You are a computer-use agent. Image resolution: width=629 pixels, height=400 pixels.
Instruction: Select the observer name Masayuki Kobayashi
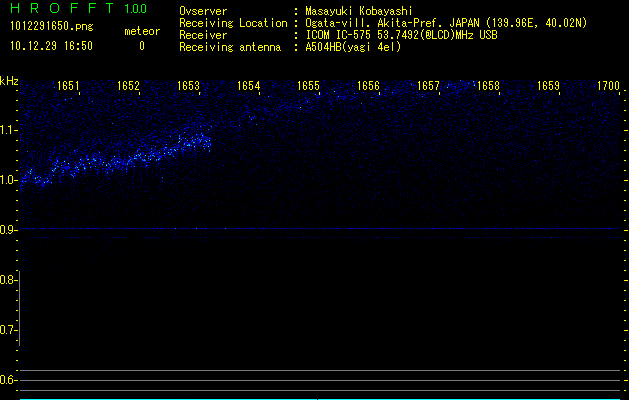[359, 11]
